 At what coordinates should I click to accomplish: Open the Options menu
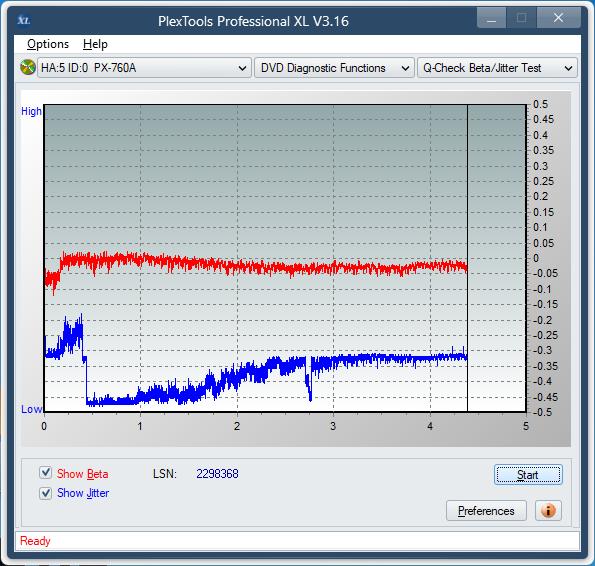(x=48, y=44)
